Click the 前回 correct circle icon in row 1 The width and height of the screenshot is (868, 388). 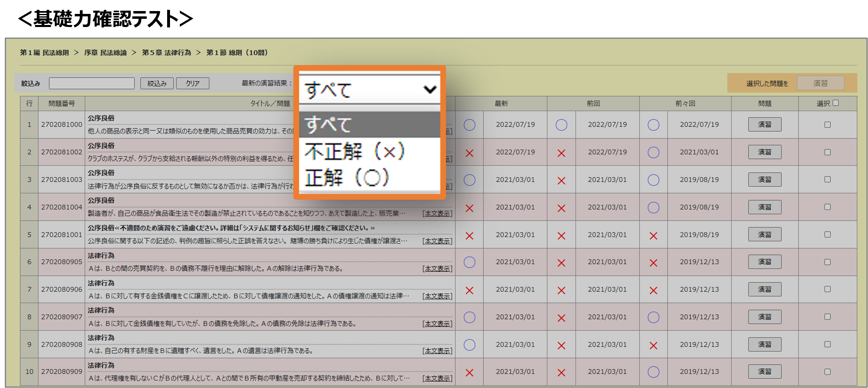click(x=561, y=125)
